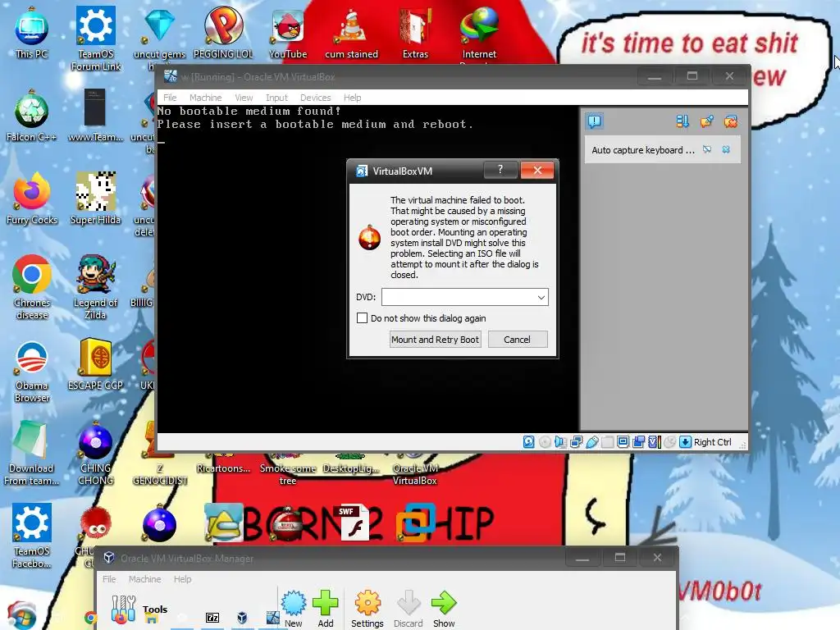The width and height of the screenshot is (840, 630).
Task: Click Show in VirtualBox Manager toolbar
Action: [444, 609]
